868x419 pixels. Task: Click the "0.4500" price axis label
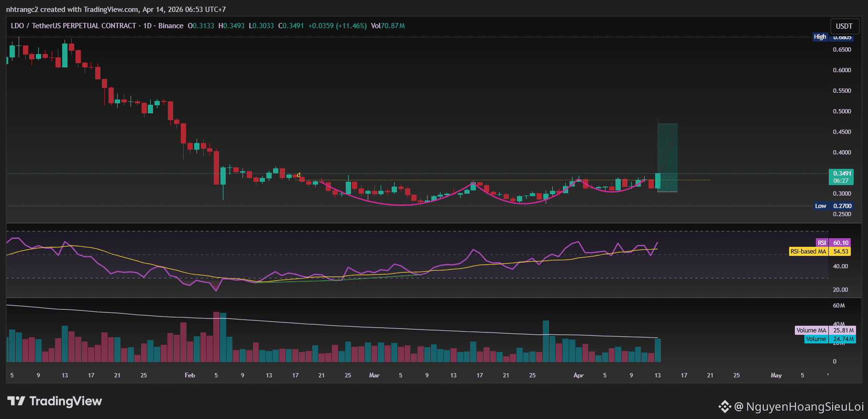coord(842,132)
